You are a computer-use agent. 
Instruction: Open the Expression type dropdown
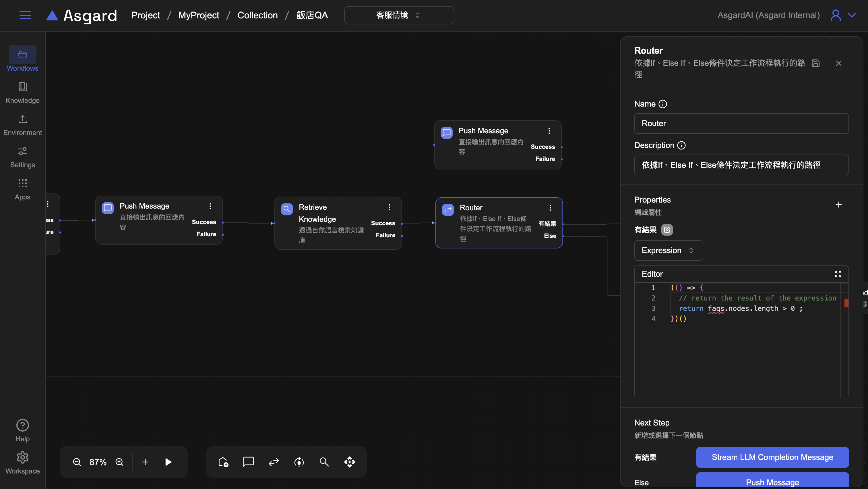tap(668, 250)
